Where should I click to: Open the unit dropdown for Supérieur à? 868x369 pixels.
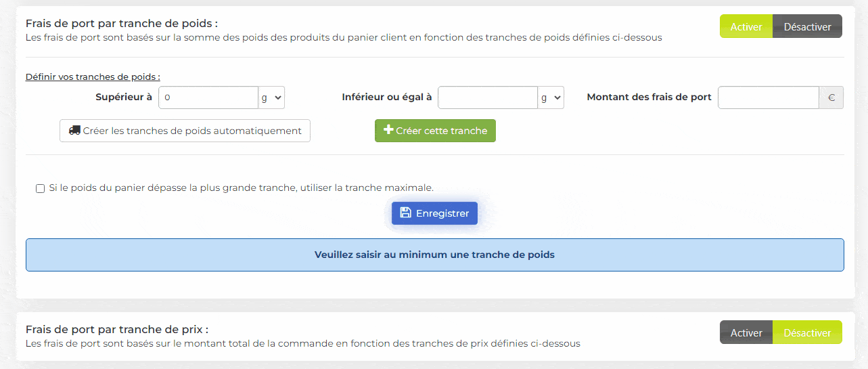pos(271,97)
